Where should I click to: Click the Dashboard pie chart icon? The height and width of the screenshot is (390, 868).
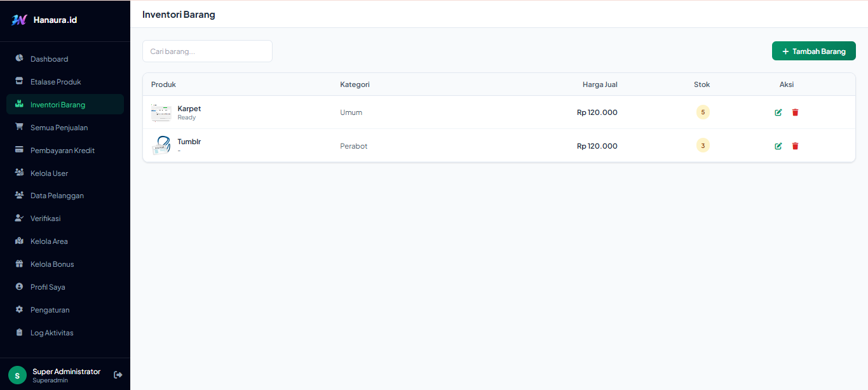coord(19,58)
